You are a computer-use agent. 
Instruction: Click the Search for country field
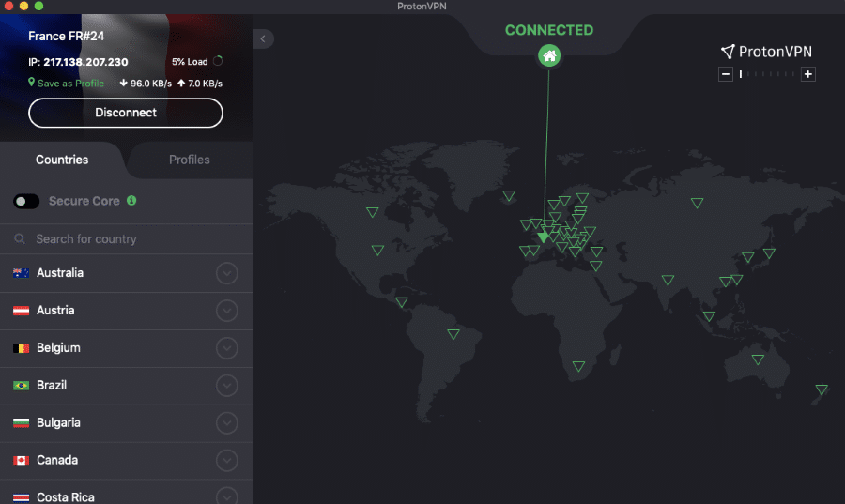[x=127, y=238]
